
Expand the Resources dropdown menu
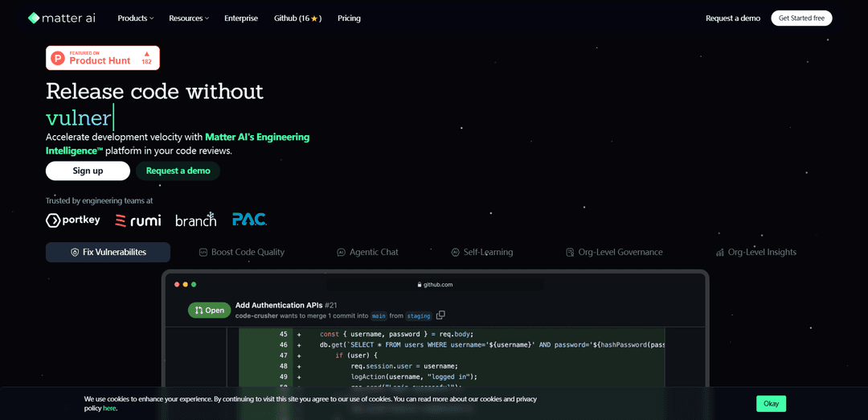tap(189, 19)
